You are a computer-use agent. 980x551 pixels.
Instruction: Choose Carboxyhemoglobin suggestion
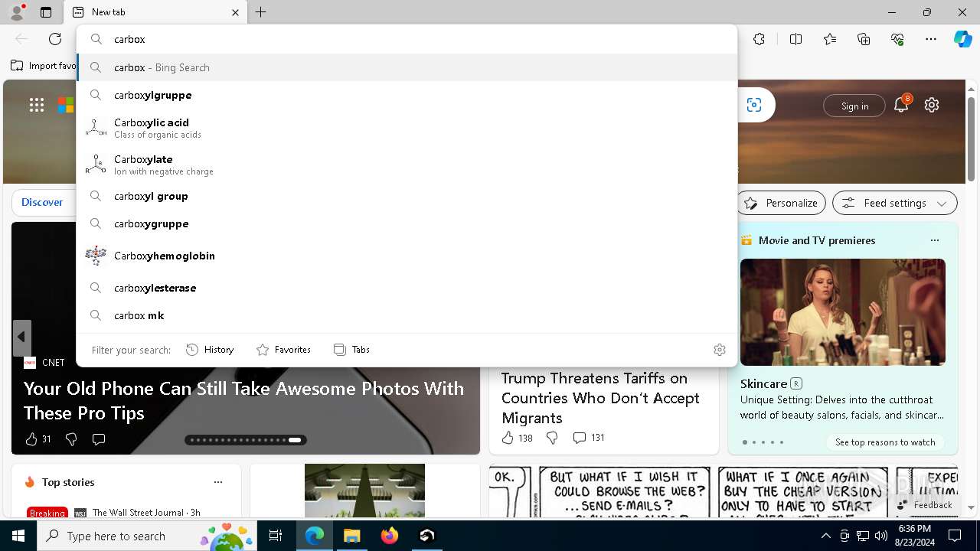tap(407, 256)
